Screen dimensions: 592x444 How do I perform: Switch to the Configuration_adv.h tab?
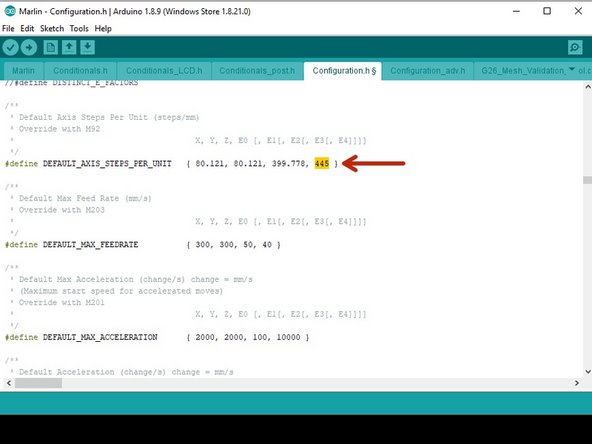(428, 71)
